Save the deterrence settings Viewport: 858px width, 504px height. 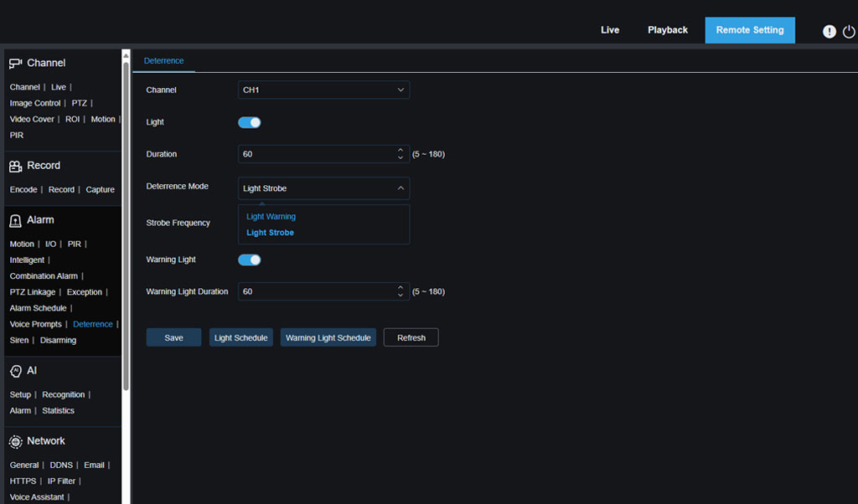tap(173, 337)
